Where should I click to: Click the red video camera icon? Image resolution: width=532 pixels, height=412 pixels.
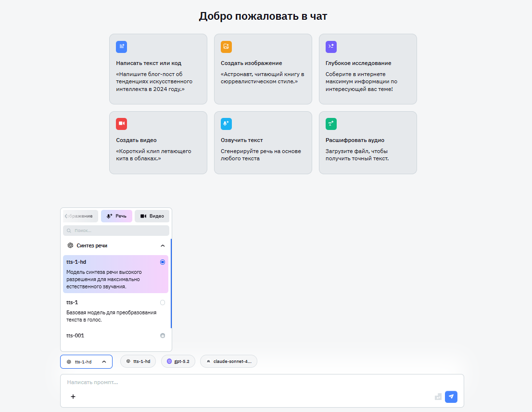point(121,124)
